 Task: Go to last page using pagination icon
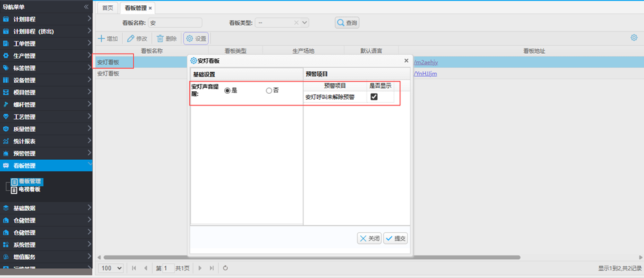[211, 268]
